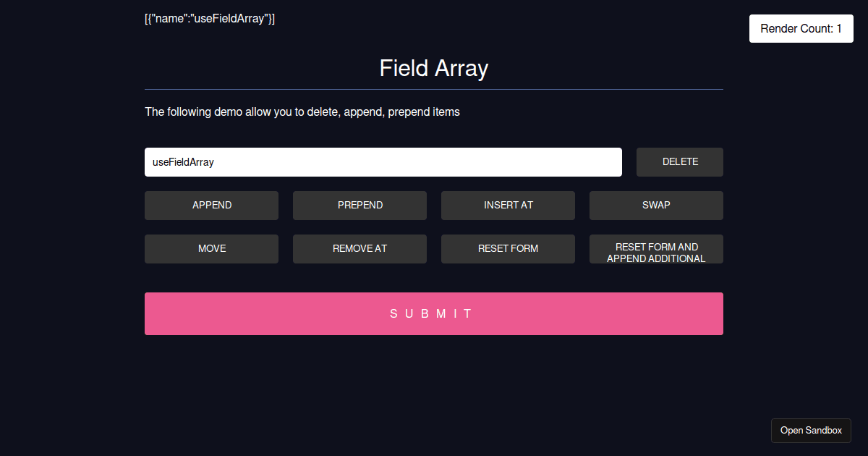Select the Render Count indicator

801,28
